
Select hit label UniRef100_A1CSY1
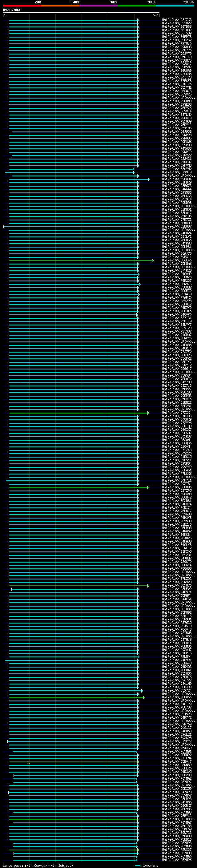(x=177, y=460)
